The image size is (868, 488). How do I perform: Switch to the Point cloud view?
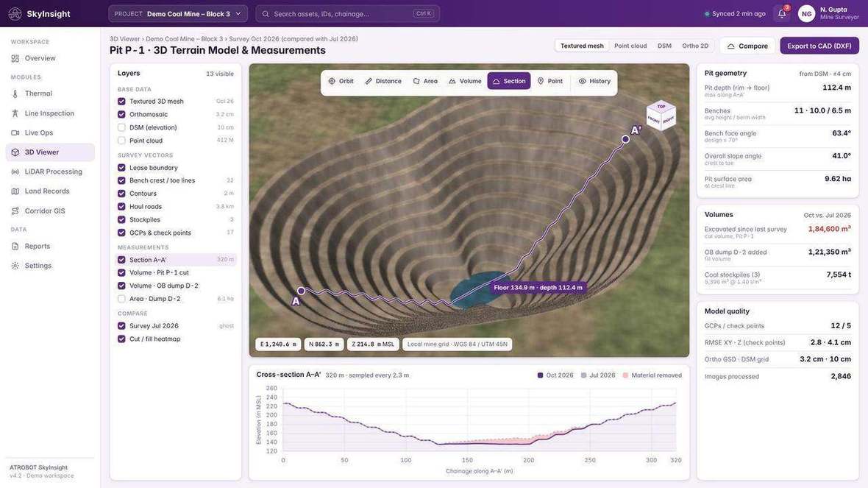click(630, 46)
